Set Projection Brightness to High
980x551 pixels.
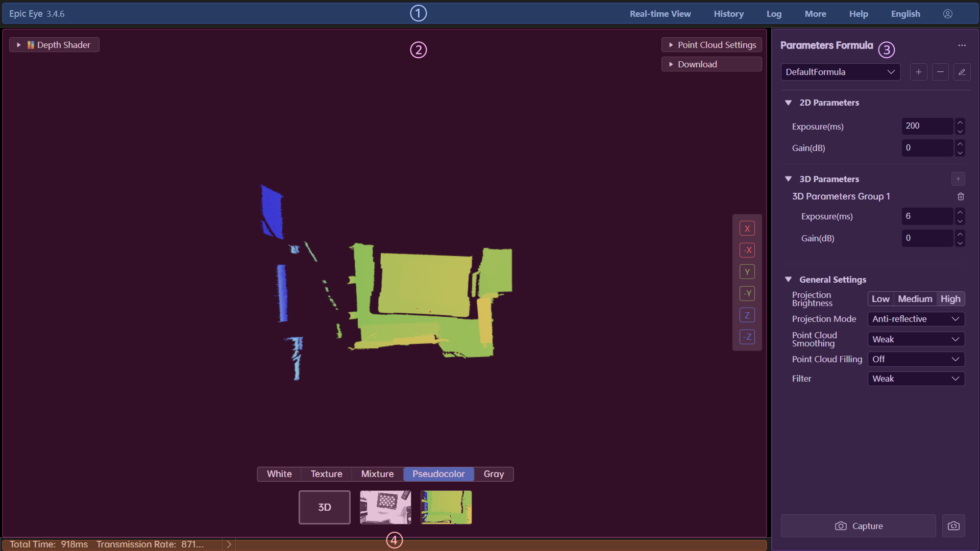950,298
